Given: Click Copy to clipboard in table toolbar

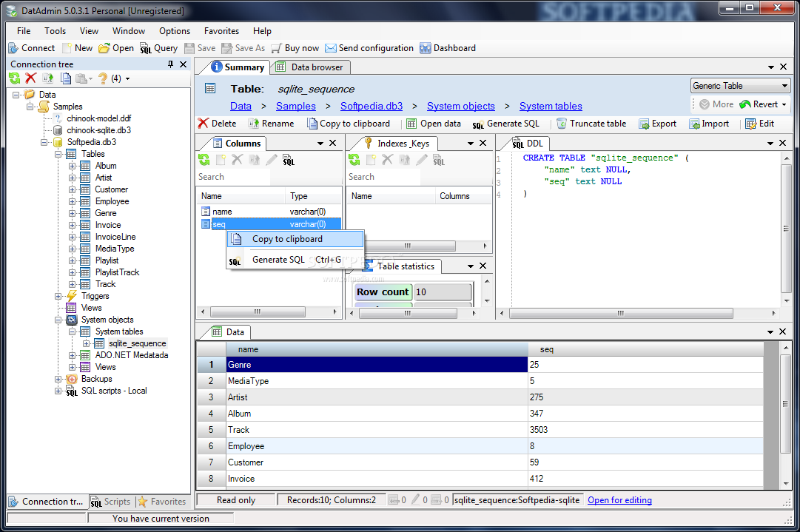Looking at the screenshot, I should tap(349, 124).
